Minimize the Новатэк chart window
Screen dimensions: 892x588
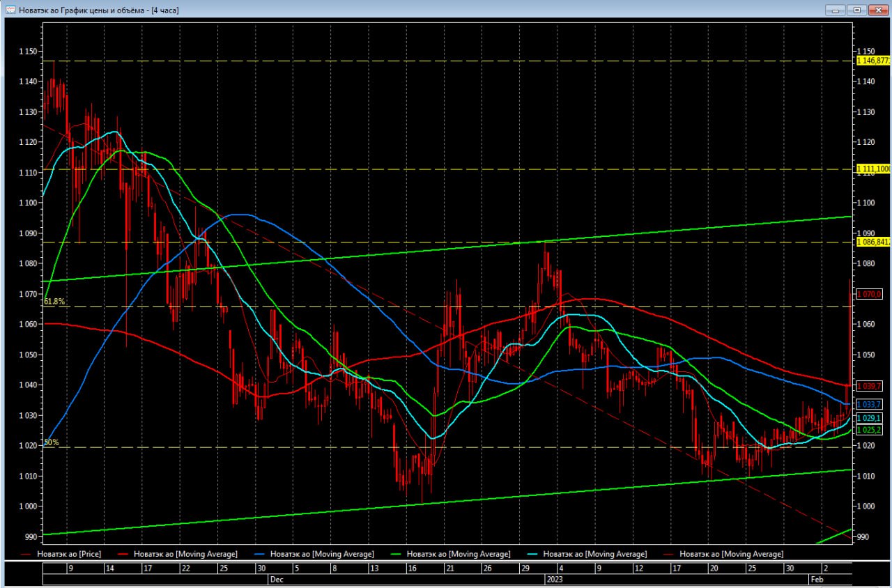[835, 10]
